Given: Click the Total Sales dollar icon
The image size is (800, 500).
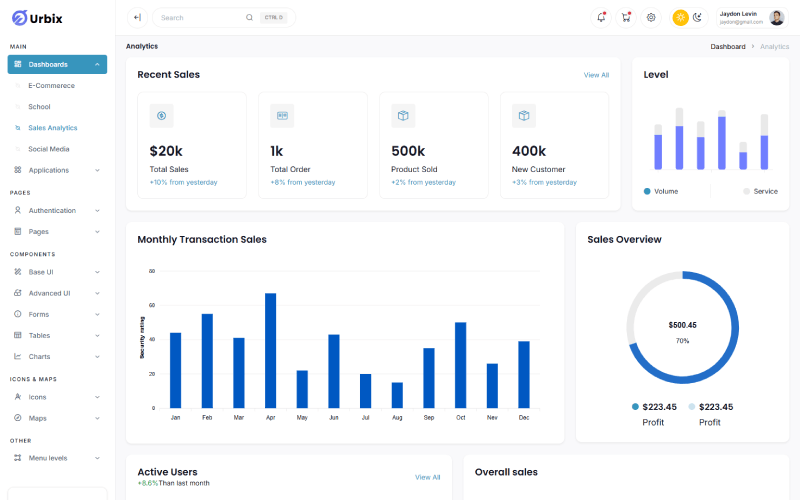Looking at the screenshot, I should 162,116.
